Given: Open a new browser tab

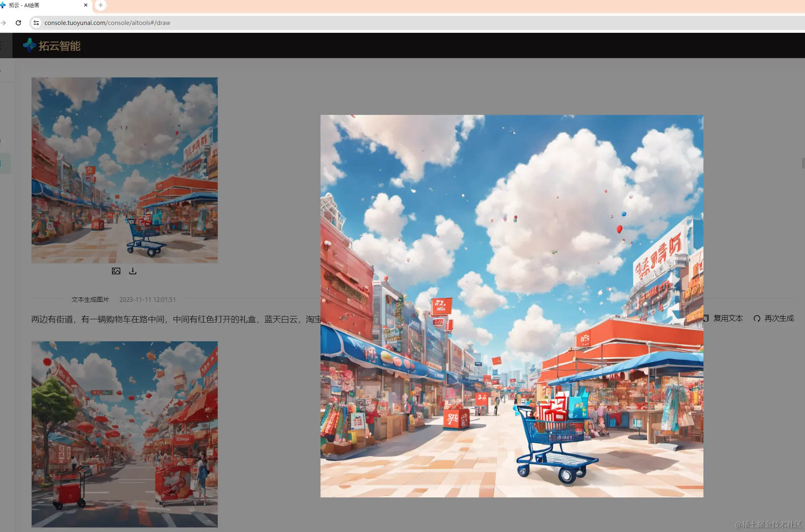Looking at the screenshot, I should tap(100, 5).
